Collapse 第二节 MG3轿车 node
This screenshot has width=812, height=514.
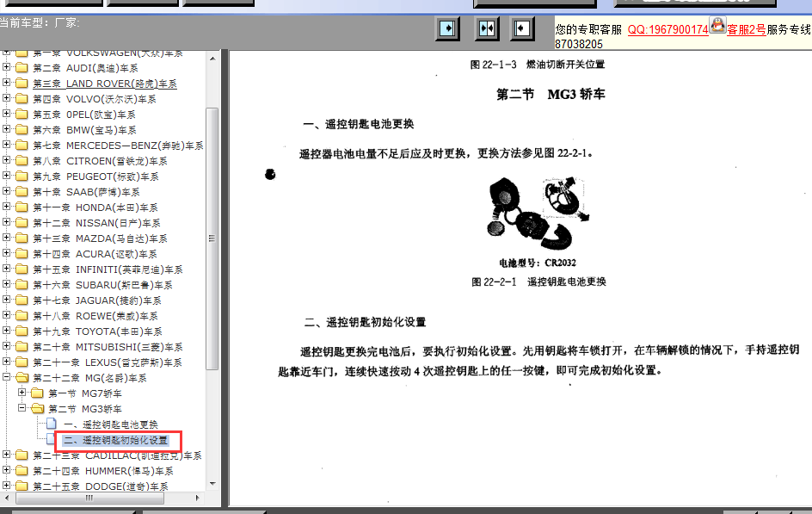[22, 408]
